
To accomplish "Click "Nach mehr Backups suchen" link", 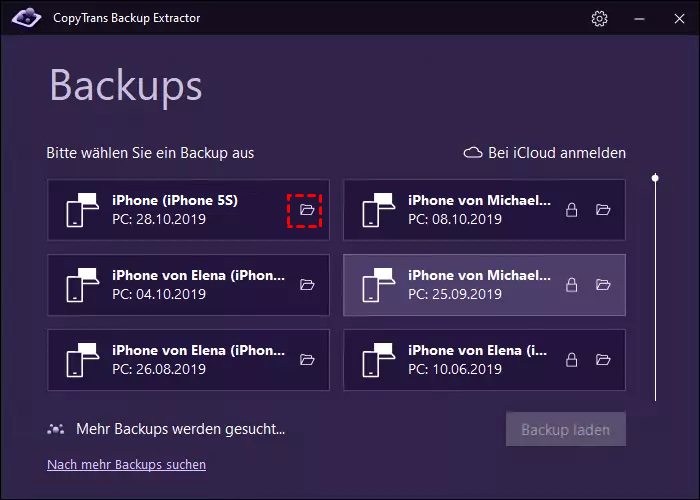I will pos(126,464).
